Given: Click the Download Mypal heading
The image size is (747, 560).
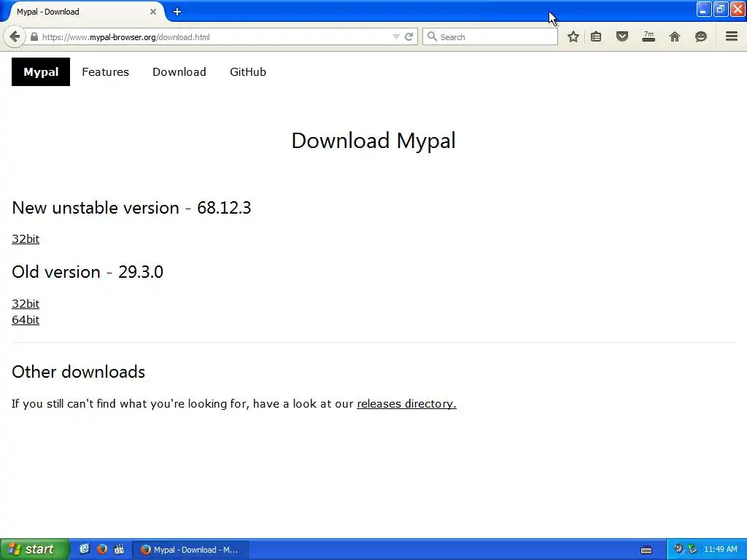Looking at the screenshot, I should pyautogui.click(x=373, y=141).
